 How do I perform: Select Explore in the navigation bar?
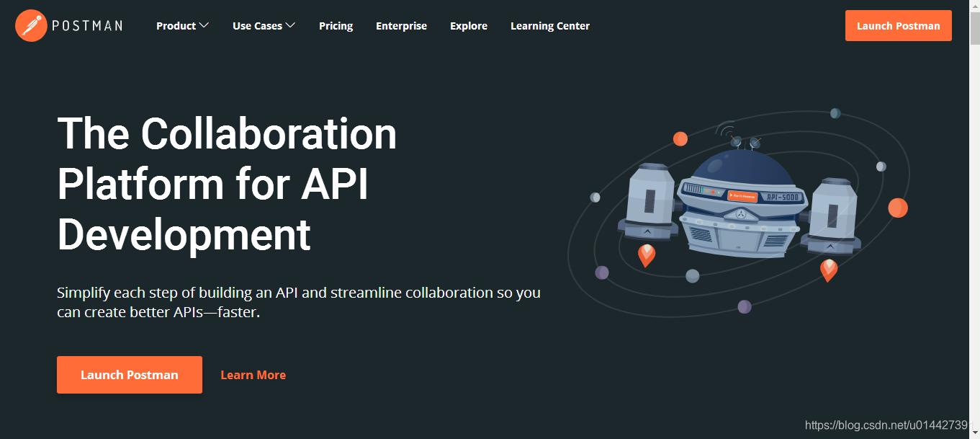point(469,26)
